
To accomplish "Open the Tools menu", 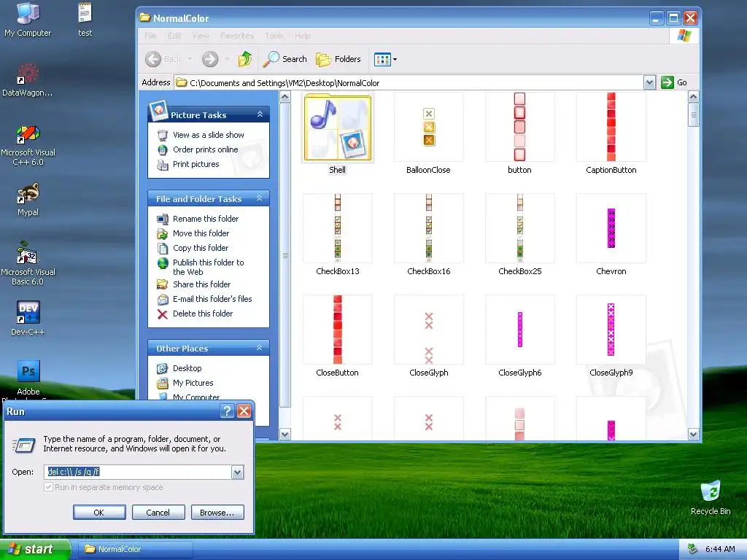I will (x=274, y=36).
